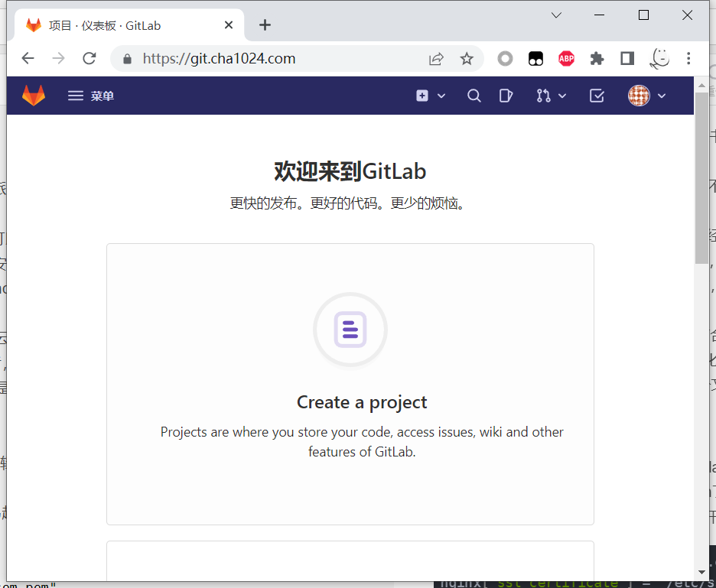Image resolution: width=716 pixels, height=588 pixels.
Task: Go back with browser back arrow
Action: (x=28, y=58)
